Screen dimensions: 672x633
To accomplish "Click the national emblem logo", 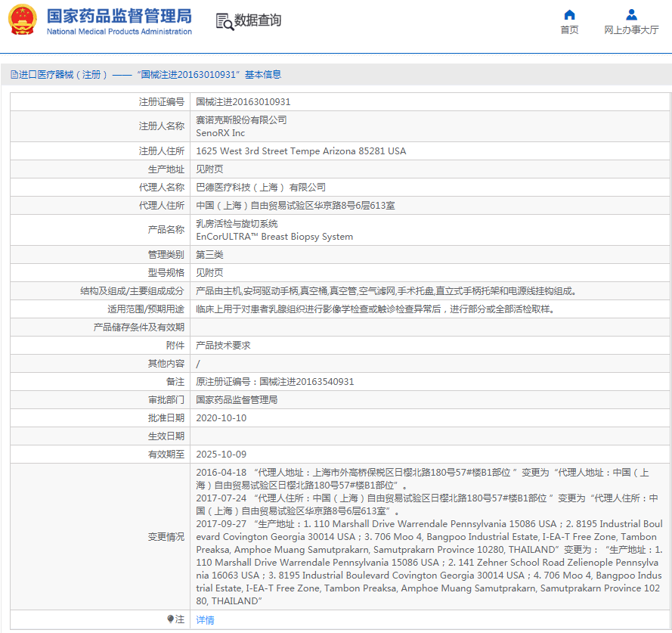I will (x=22, y=20).
